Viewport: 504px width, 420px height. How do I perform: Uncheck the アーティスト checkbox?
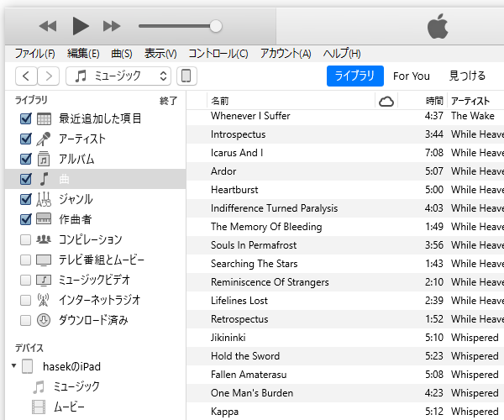(x=26, y=139)
